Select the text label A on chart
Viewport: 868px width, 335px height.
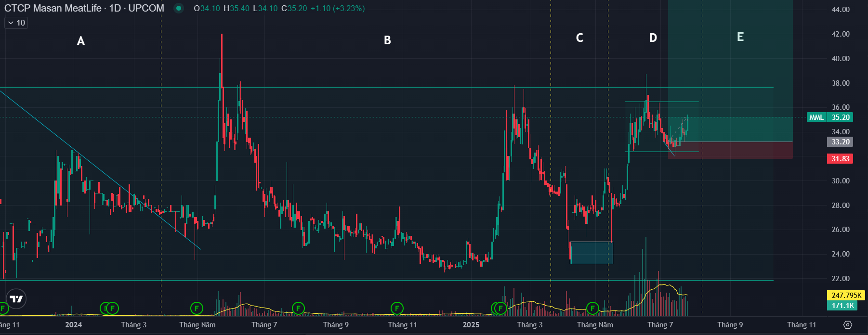pyautogui.click(x=81, y=41)
